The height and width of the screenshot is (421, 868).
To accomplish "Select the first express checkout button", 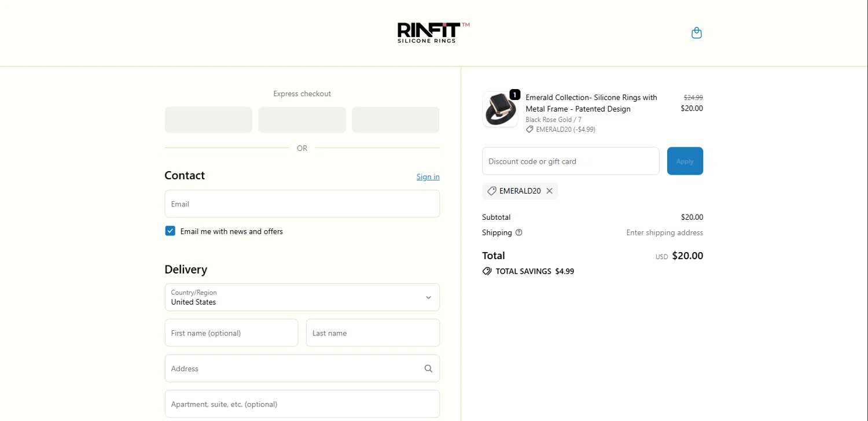I will [x=208, y=120].
